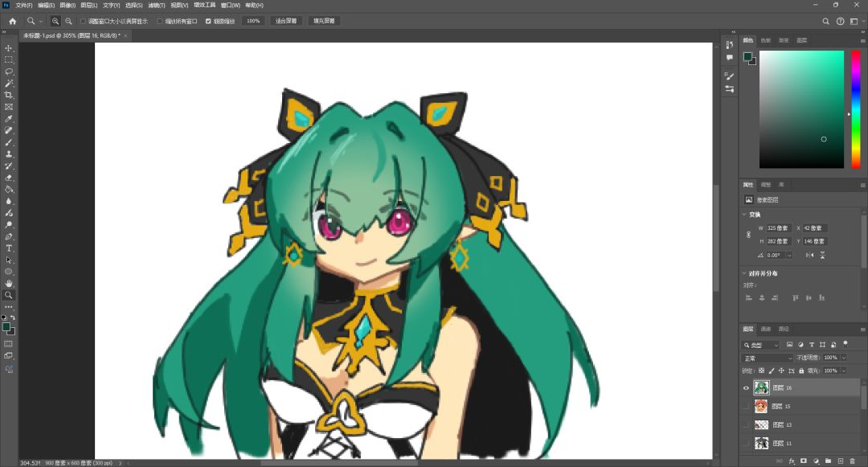
Task: Click the Fill Screen button
Action: click(x=324, y=21)
